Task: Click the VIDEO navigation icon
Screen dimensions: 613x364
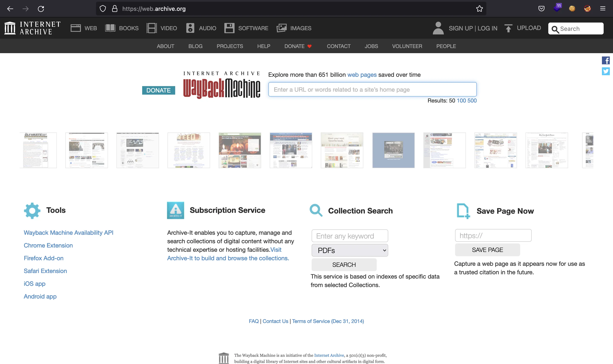Action: pos(153,28)
